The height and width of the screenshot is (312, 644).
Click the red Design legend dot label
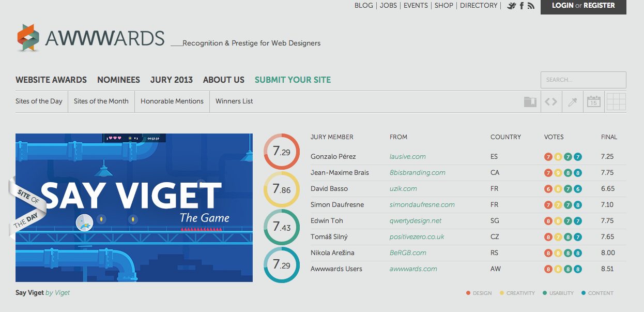coord(479,293)
